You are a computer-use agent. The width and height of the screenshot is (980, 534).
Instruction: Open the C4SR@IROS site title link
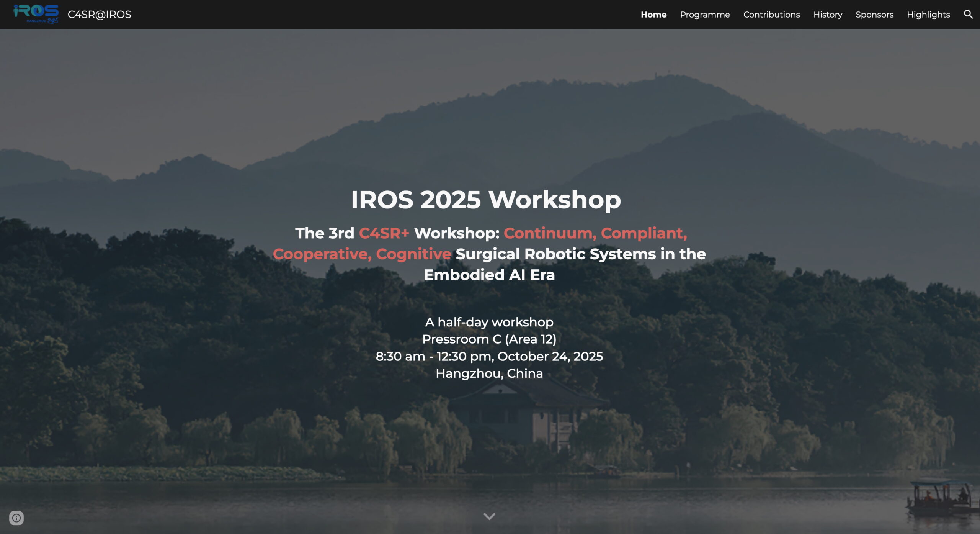99,15
